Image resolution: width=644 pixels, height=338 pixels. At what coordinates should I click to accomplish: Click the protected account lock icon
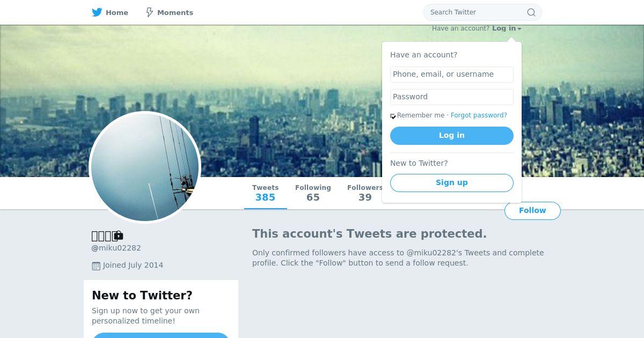click(x=119, y=236)
